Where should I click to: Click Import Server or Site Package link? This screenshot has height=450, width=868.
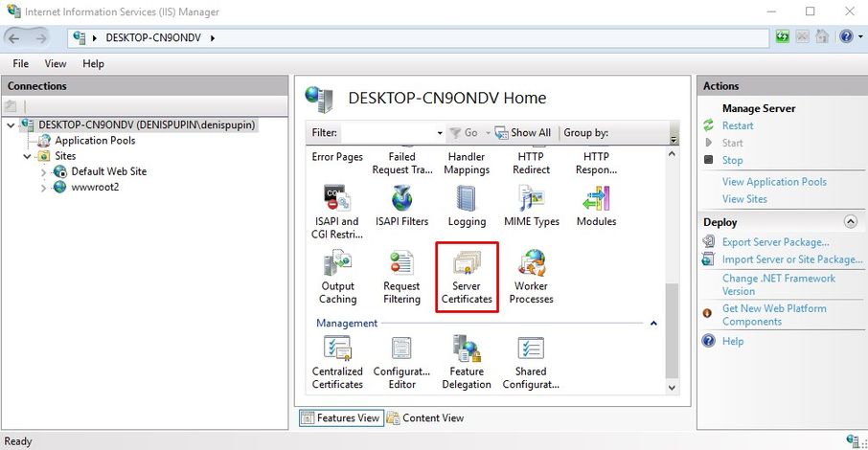tap(792, 259)
